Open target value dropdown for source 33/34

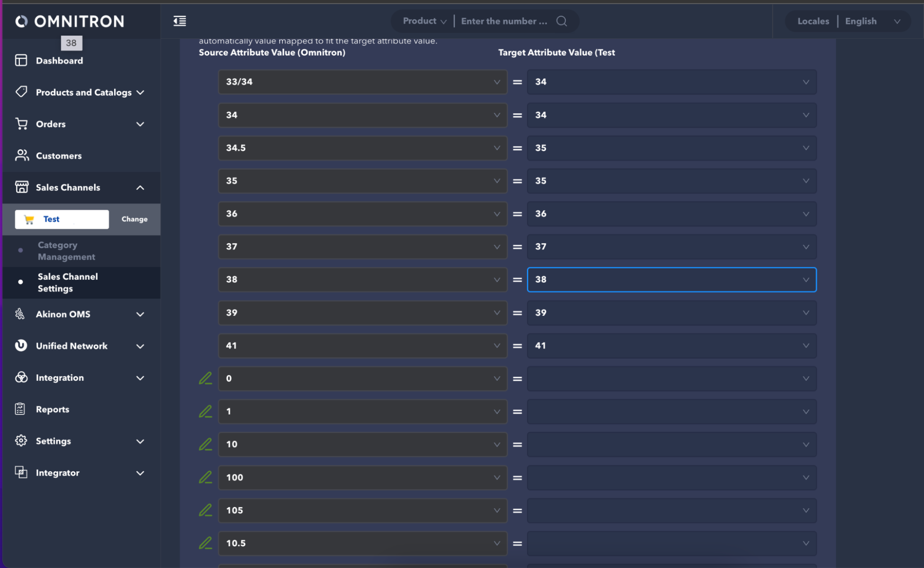[x=671, y=82]
